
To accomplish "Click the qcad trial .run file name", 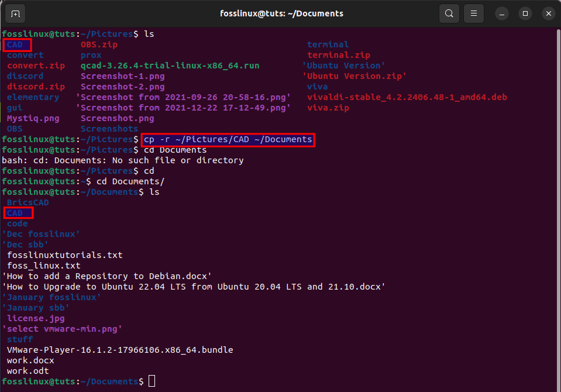I will point(170,66).
